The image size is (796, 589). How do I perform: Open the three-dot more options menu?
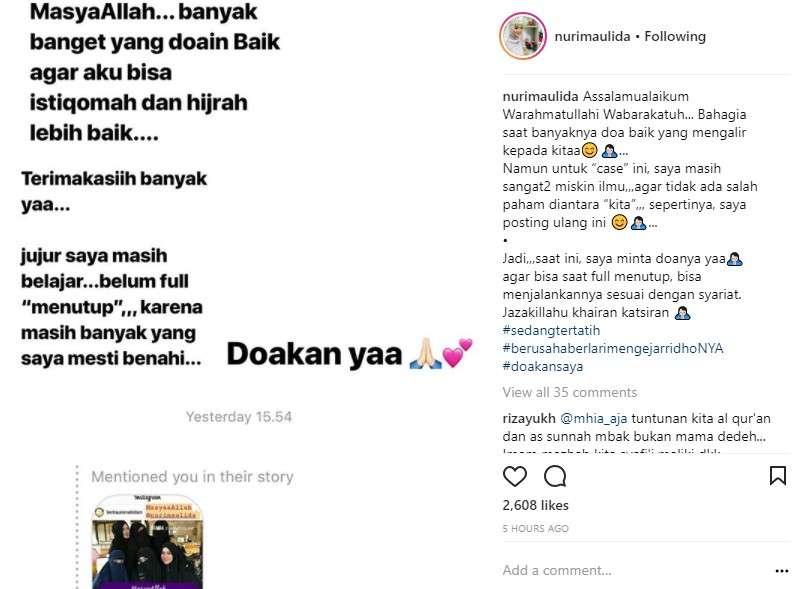[782, 571]
